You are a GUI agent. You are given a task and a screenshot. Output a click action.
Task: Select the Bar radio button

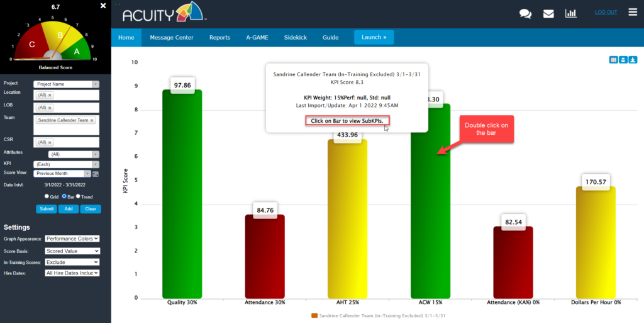coord(64,196)
